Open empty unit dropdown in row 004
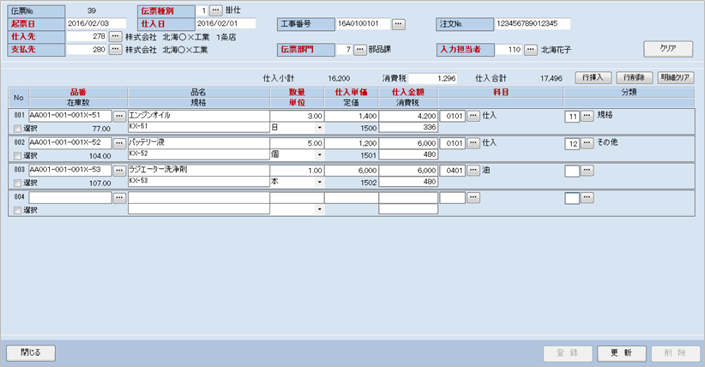The image size is (705, 367). (x=319, y=209)
